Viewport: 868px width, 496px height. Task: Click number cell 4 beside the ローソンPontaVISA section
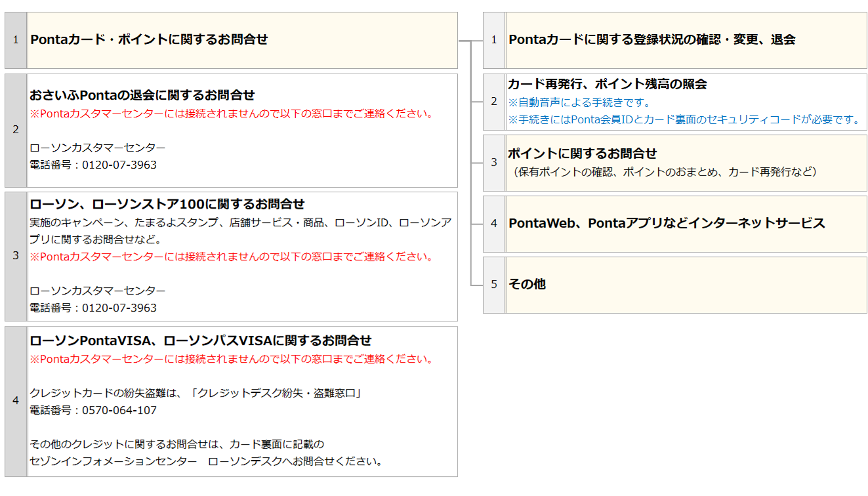point(16,401)
